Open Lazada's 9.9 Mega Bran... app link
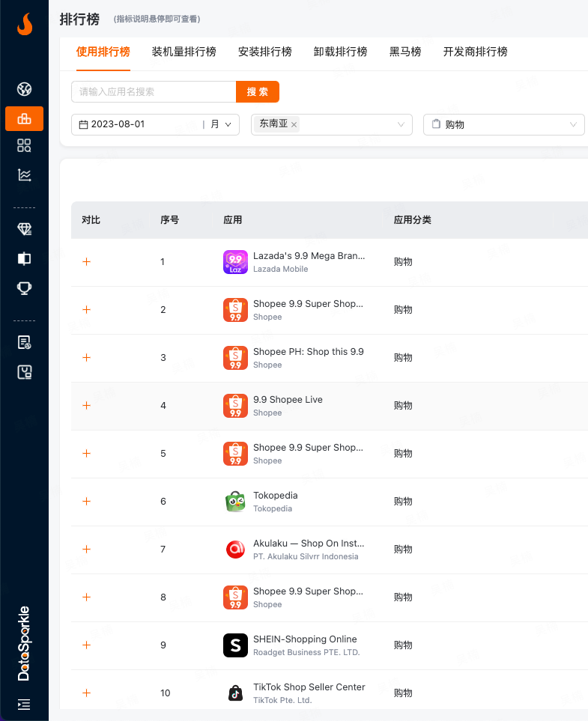588x721 pixels. 309,255
